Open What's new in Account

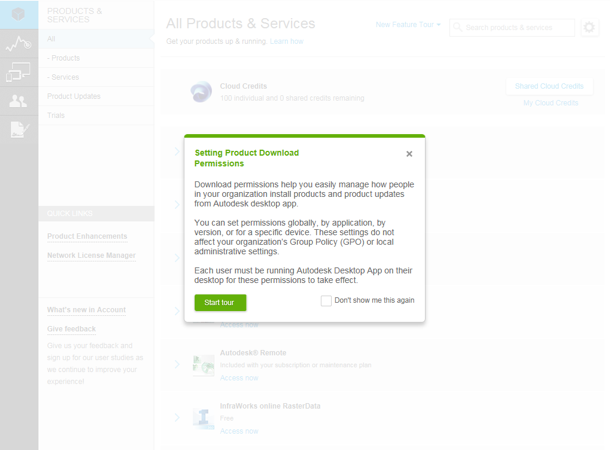[86, 310]
